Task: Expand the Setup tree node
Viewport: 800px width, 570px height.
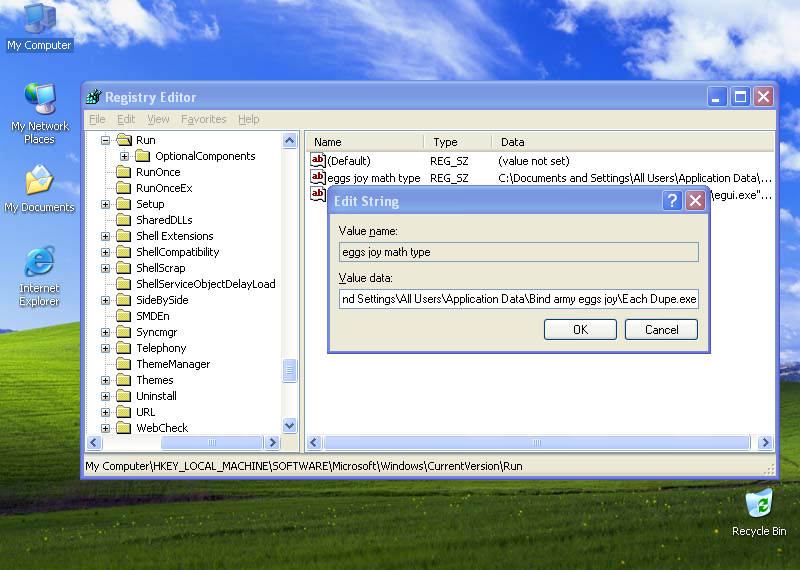Action: tap(105, 204)
